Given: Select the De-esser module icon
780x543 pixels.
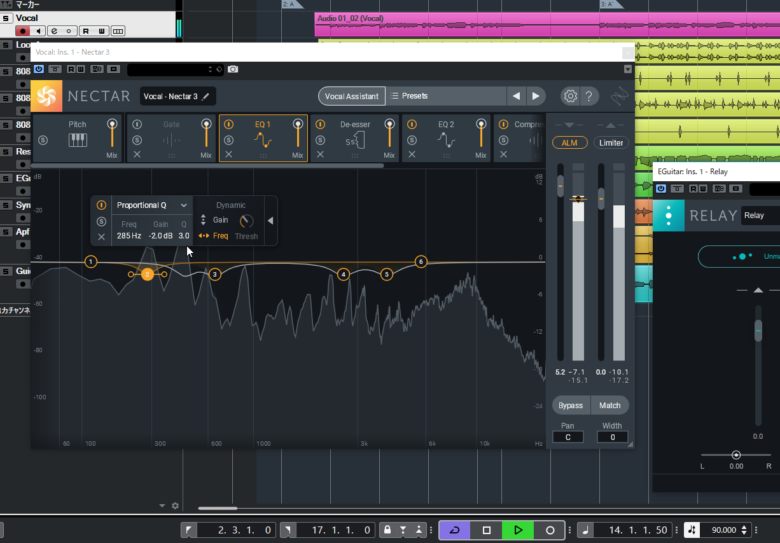Looking at the screenshot, I should click(x=355, y=141).
